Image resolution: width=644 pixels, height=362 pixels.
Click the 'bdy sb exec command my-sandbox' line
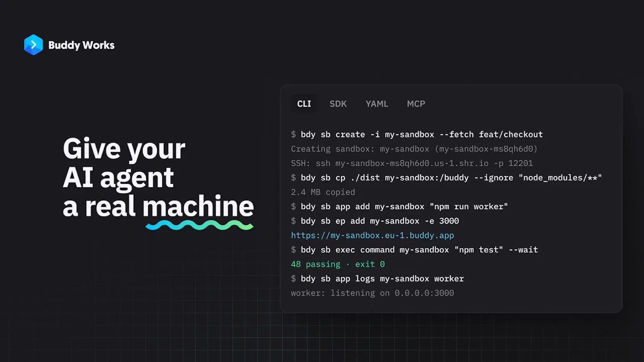coord(414,250)
